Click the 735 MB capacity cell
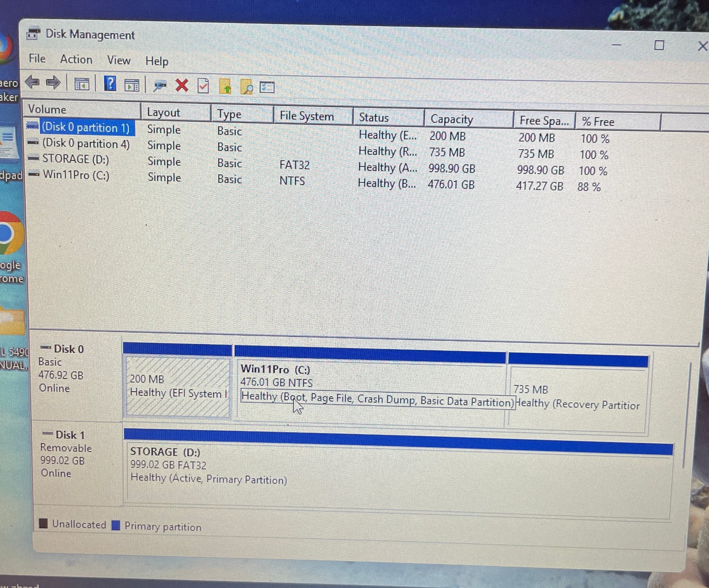Screen dimensions: 709x588 [447, 152]
